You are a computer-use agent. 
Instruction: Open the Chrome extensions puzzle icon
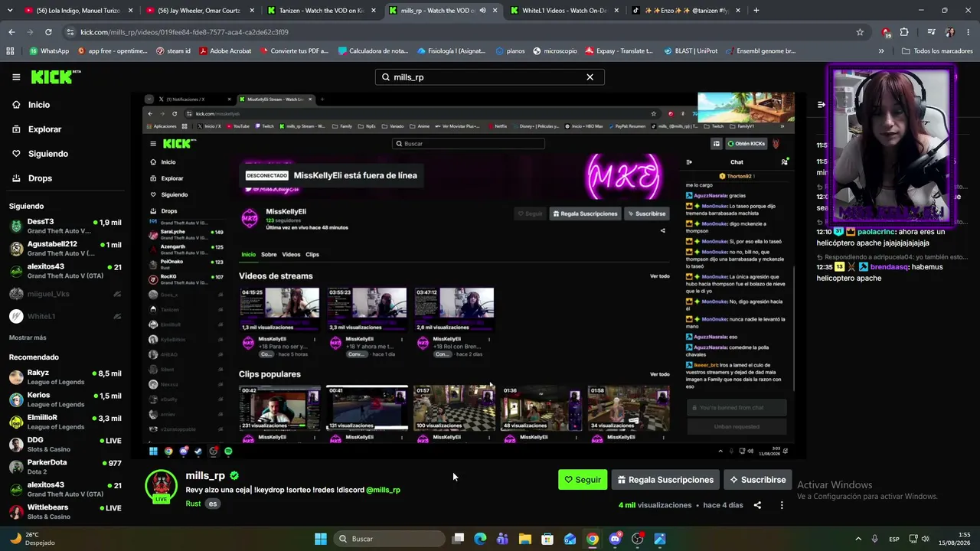(904, 32)
